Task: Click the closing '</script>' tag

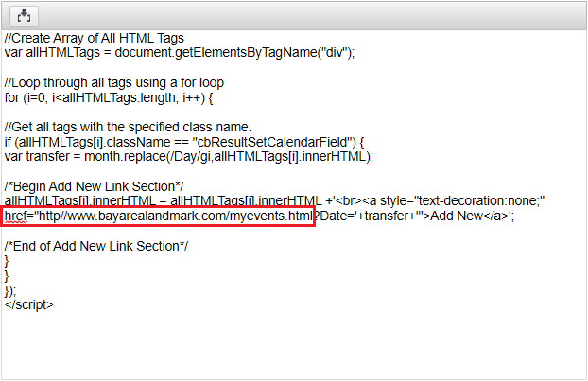Action: (x=29, y=304)
